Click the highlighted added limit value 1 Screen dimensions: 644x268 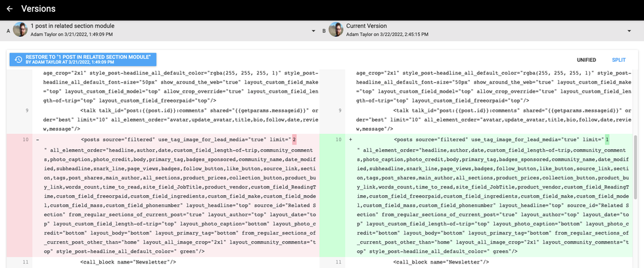click(x=607, y=140)
